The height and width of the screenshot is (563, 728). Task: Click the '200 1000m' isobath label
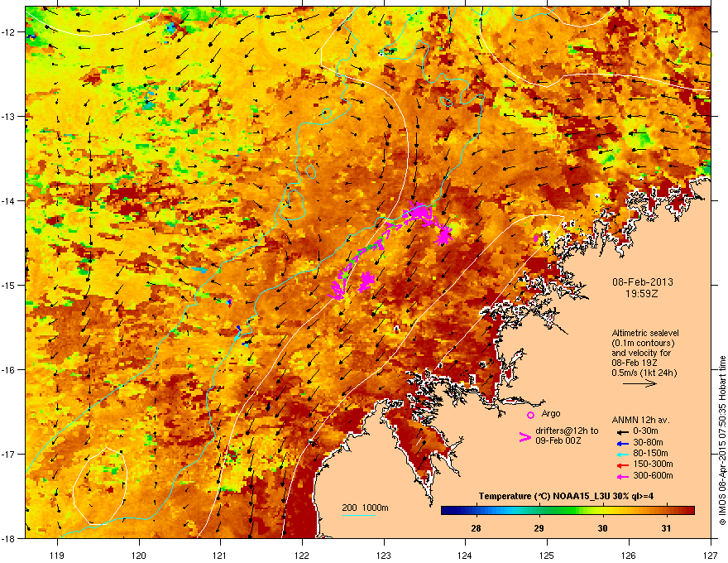365,508
